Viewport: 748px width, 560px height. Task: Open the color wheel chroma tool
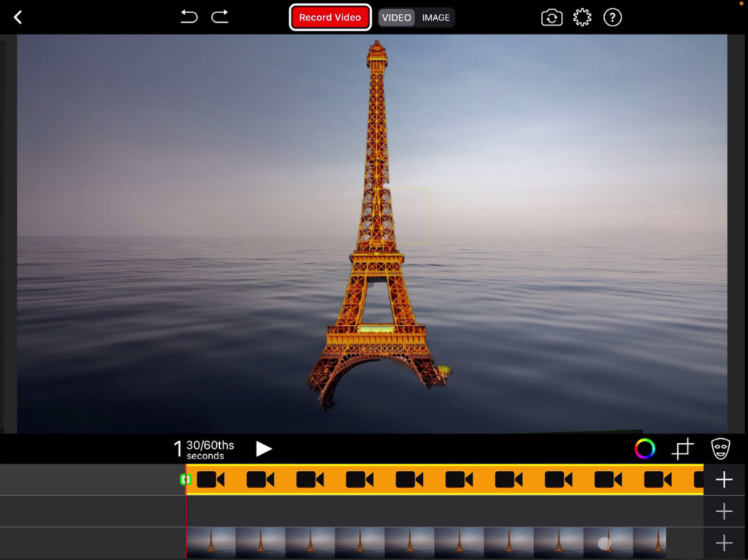(645, 449)
